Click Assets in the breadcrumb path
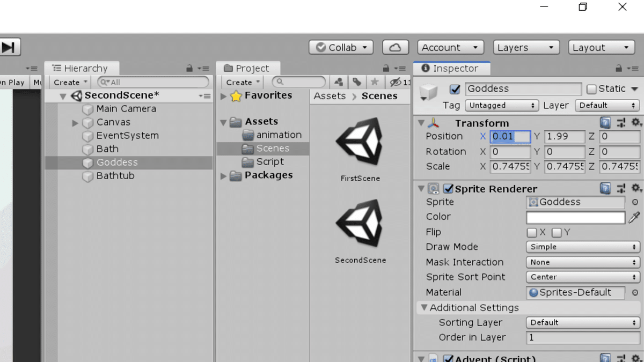 (330, 96)
